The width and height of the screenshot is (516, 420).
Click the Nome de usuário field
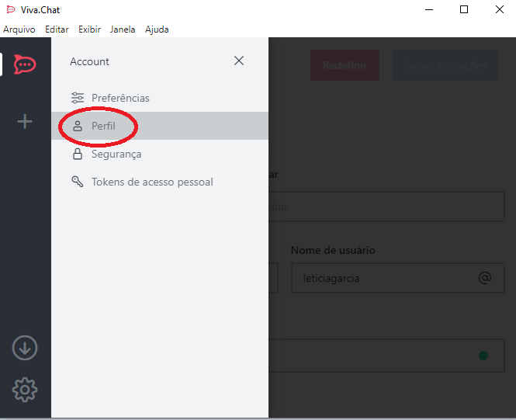384,278
